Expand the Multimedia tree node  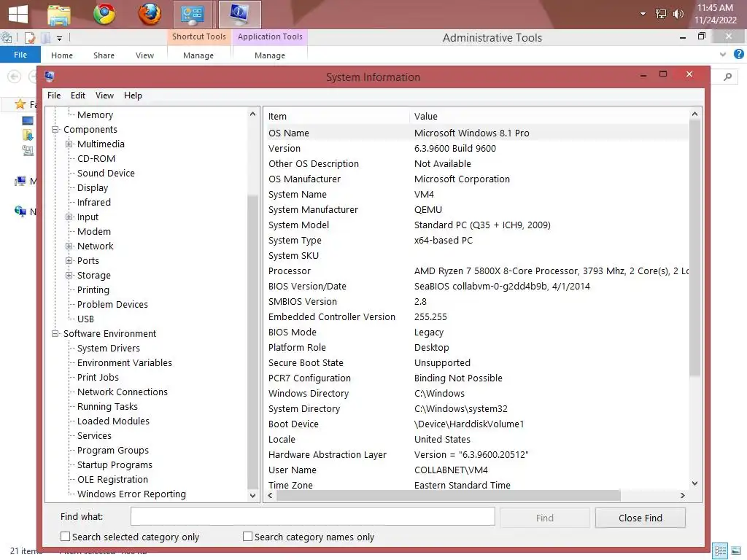(x=69, y=144)
